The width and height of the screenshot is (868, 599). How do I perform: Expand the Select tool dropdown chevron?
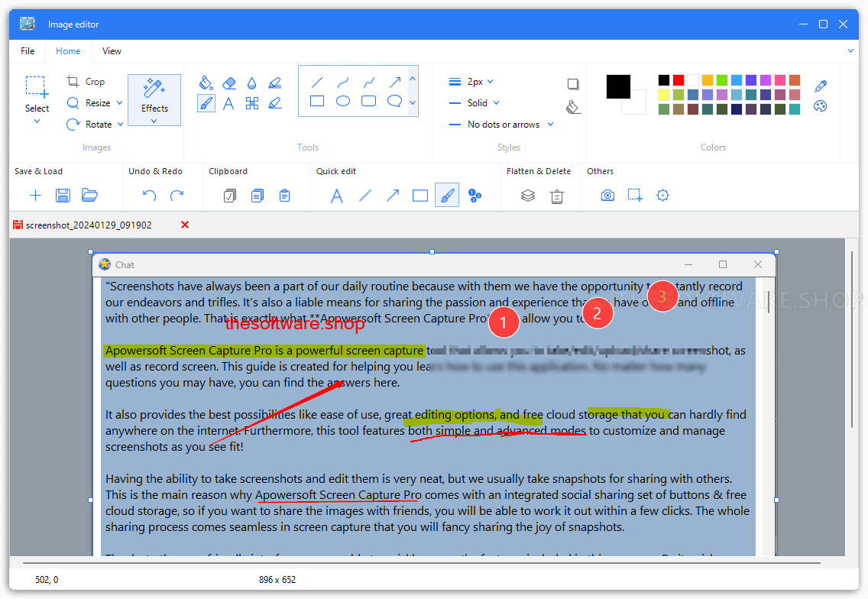(x=37, y=121)
